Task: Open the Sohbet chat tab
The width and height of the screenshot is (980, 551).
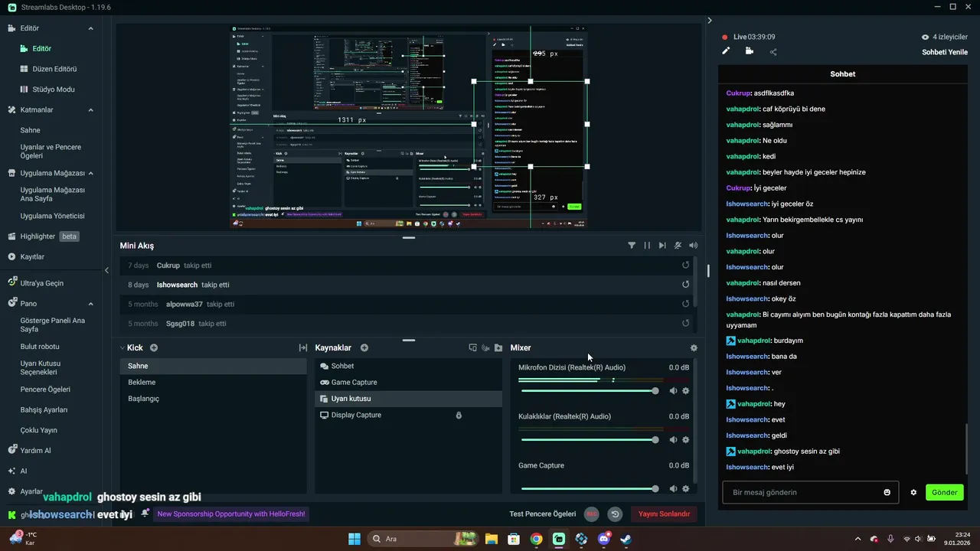Action: [842, 74]
